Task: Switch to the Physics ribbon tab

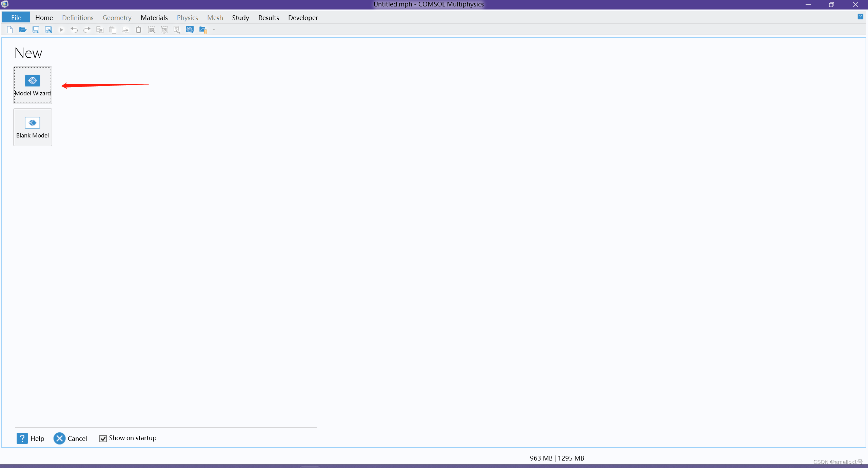Action: point(187,17)
